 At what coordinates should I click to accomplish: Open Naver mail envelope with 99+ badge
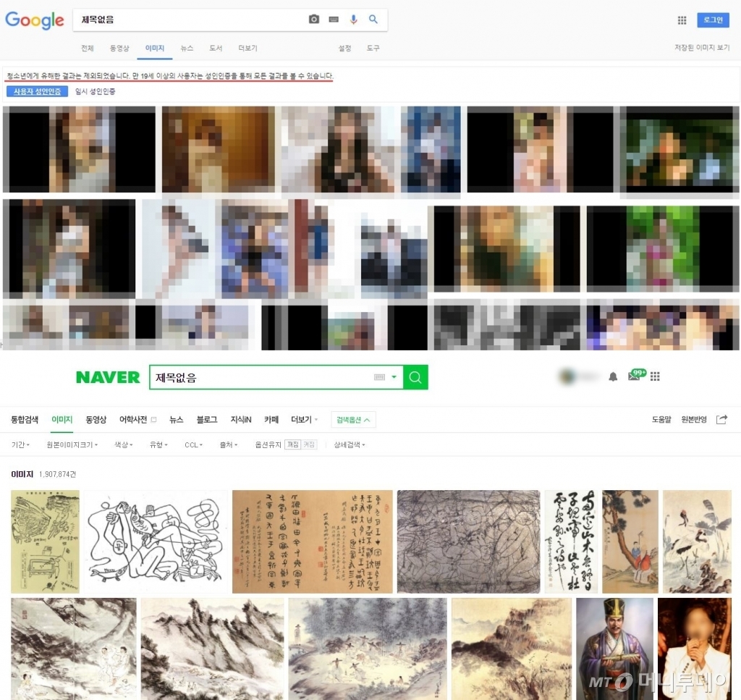[634, 376]
